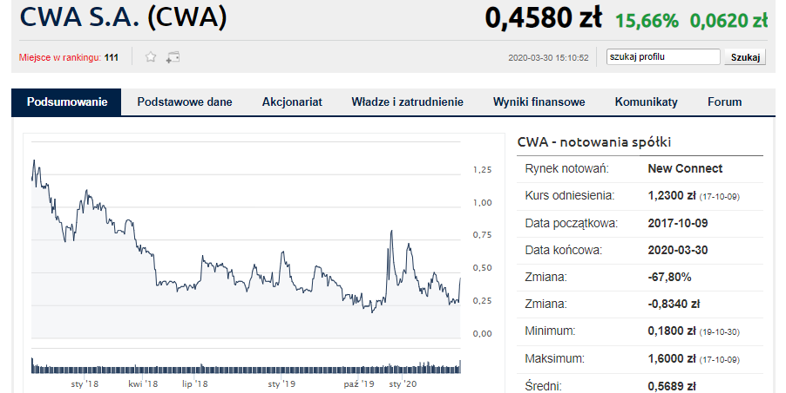Click the volume bars below the chart
786x393 pixels.
[x=246, y=367]
